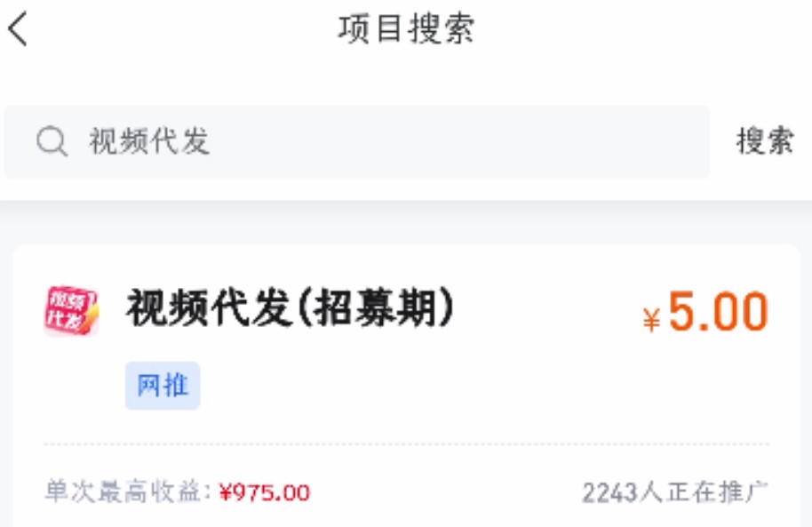Go back using the left arrow icon
812x527 pixels.
18,29
